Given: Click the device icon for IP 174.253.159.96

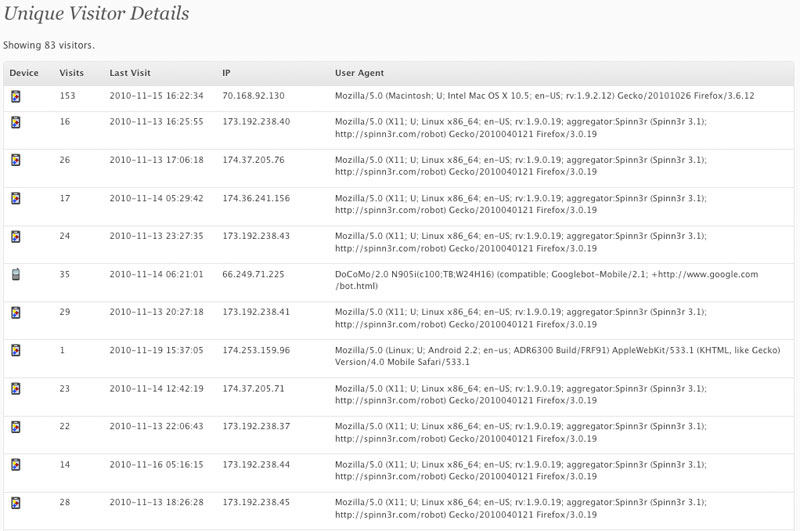Looking at the screenshot, I should tap(16, 350).
